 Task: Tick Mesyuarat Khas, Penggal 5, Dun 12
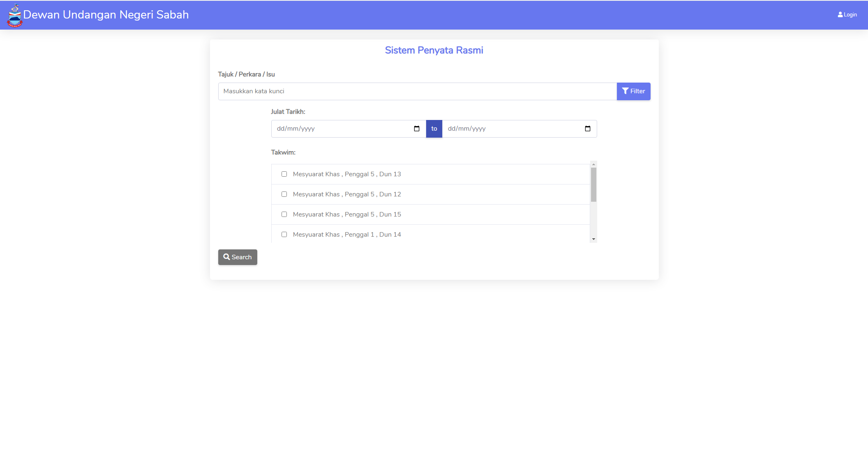pos(284,194)
